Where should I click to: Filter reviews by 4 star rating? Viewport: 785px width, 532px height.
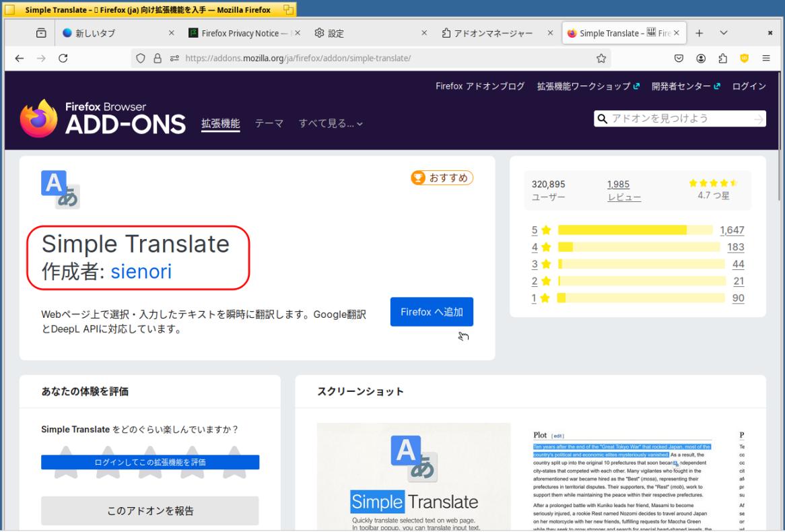(541, 247)
